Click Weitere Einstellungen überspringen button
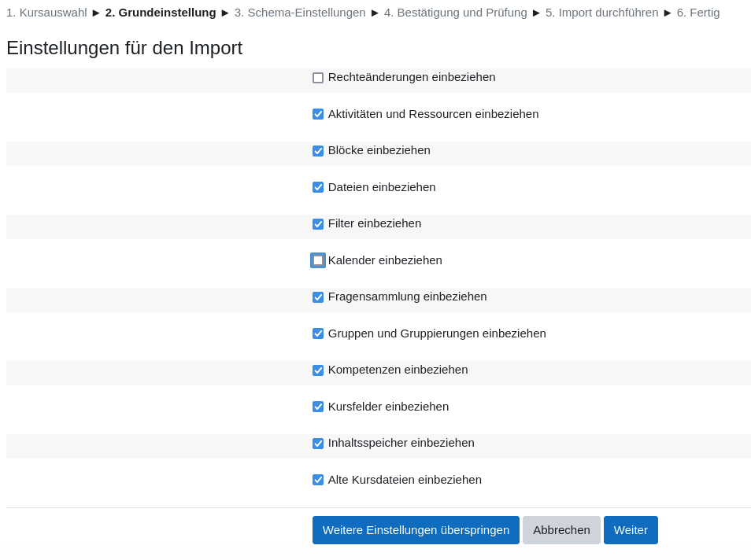The width and height of the screenshot is (751, 560). (x=416, y=530)
